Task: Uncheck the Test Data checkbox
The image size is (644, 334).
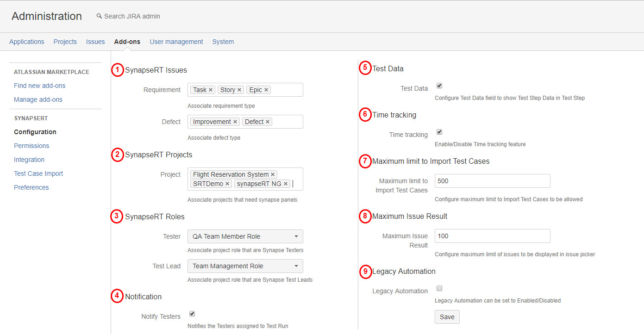Action: click(x=439, y=86)
